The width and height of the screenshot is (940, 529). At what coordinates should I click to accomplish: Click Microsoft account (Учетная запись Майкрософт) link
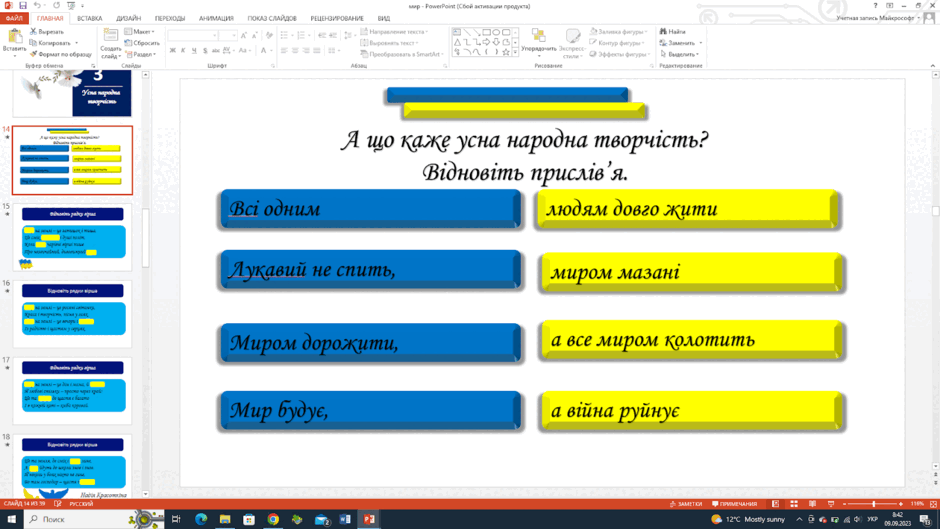(x=876, y=18)
